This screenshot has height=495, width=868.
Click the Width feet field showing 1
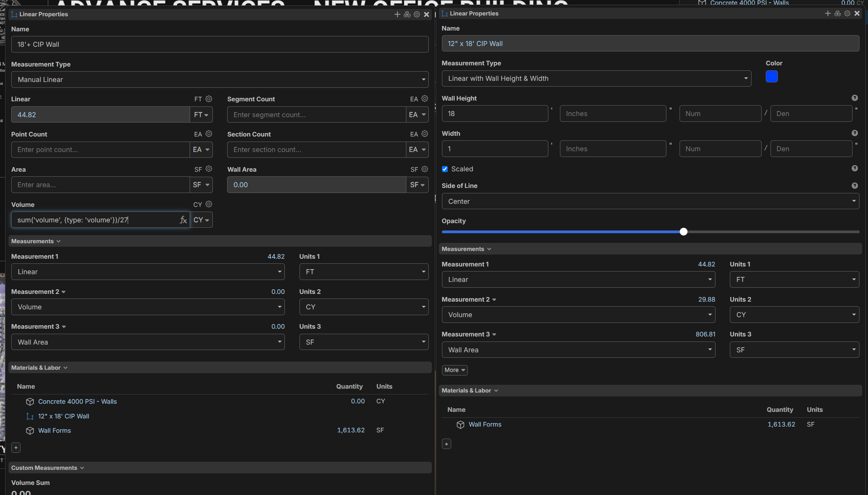click(x=495, y=149)
